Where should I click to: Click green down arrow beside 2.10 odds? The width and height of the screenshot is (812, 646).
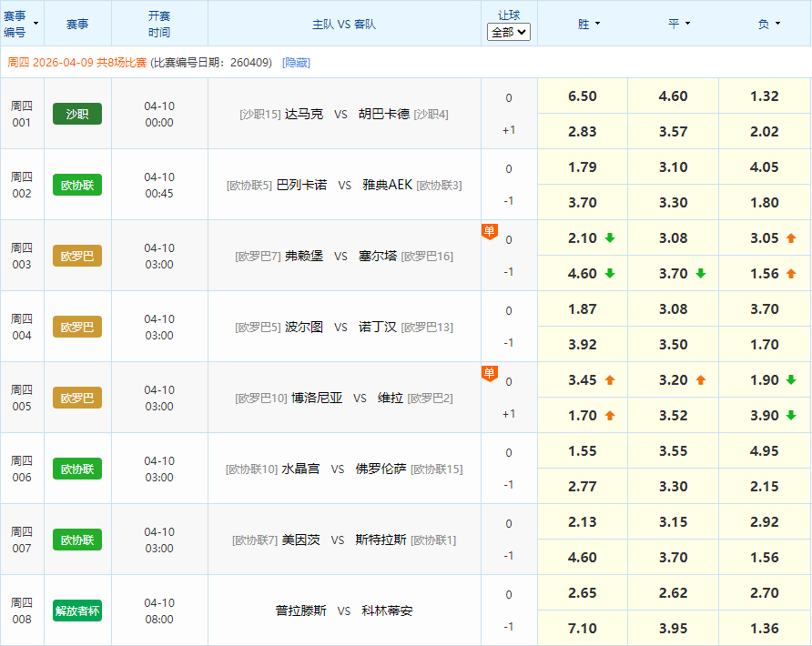tap(610, 238)
